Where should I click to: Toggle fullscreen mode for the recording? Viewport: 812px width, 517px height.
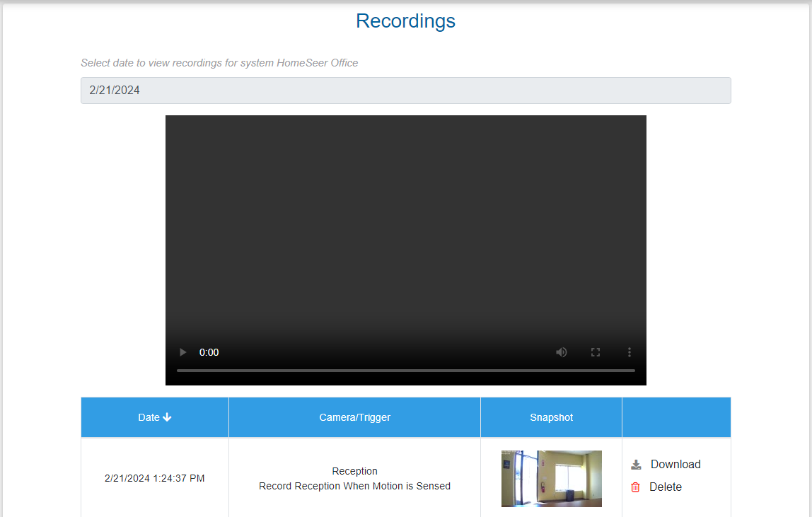coord(595,352)
